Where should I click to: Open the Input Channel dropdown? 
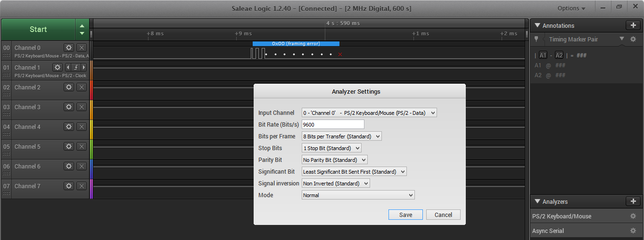coord(369,113)
